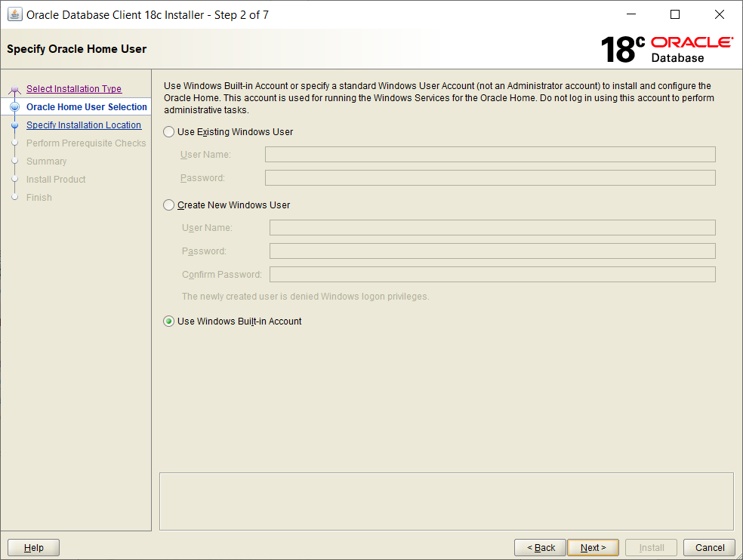Image resolution: width=743 pixels, height=560 pixels.
Task: Click new user Password field
Action: pos(492,251)
